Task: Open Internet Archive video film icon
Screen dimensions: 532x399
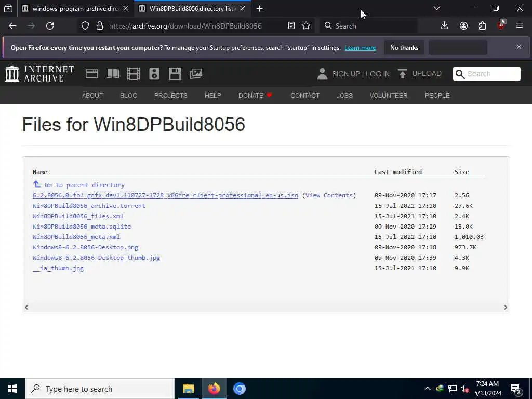Action: [134, 74]
